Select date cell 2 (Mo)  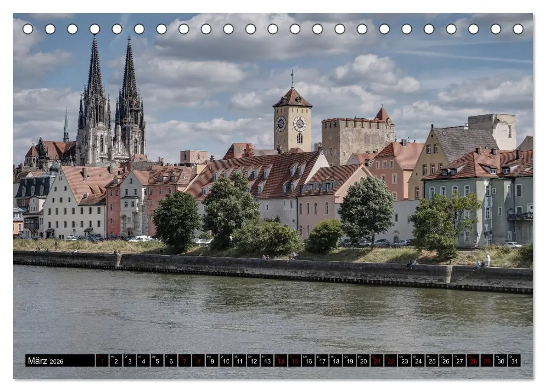116,361
